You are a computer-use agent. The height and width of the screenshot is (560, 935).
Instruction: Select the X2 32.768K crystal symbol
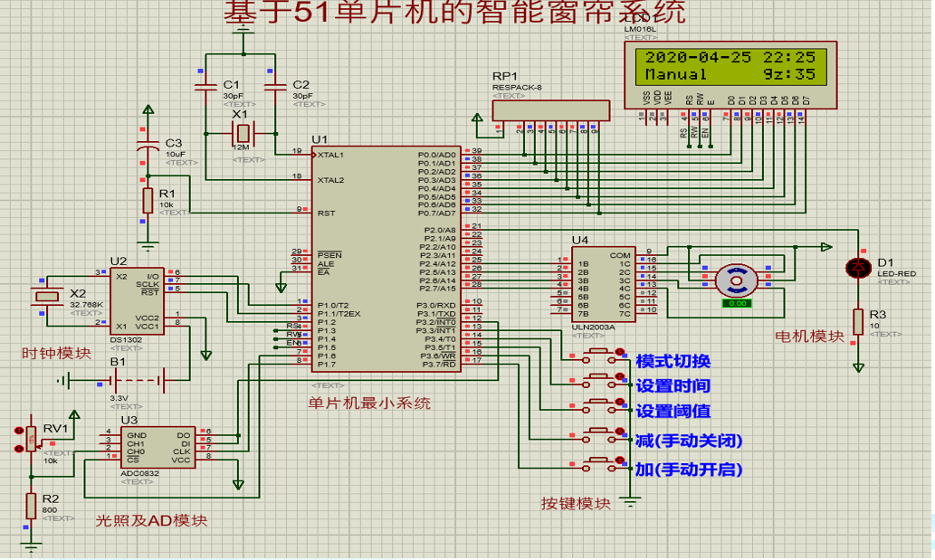[48, 296]
